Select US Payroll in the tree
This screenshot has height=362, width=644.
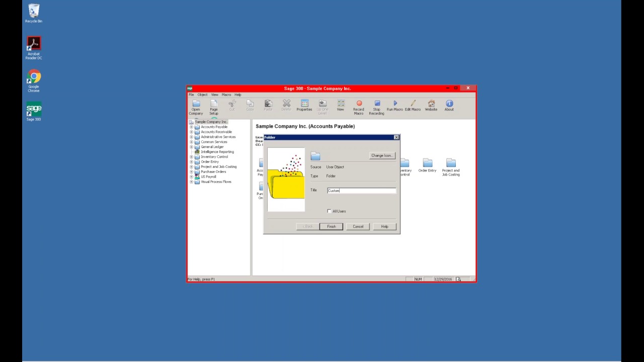pyautogui.click(x=208, y=177)
